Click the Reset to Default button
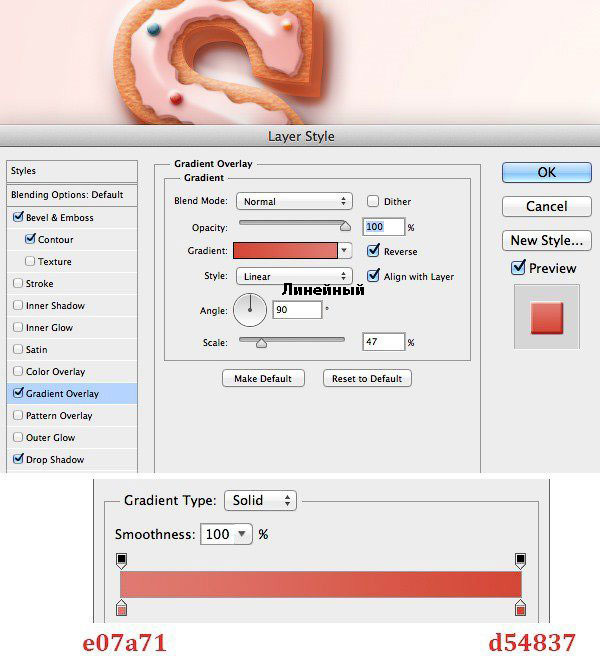 pos(367,378)
